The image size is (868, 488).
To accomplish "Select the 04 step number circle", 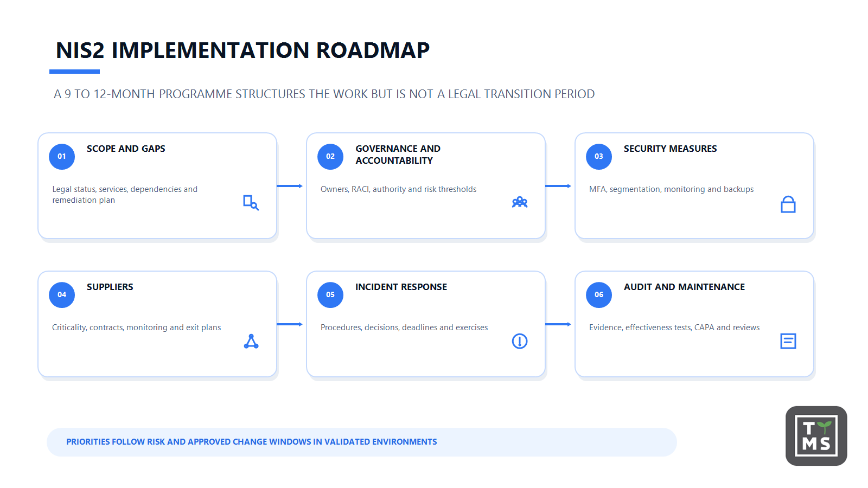I will (x=62, y=295).
